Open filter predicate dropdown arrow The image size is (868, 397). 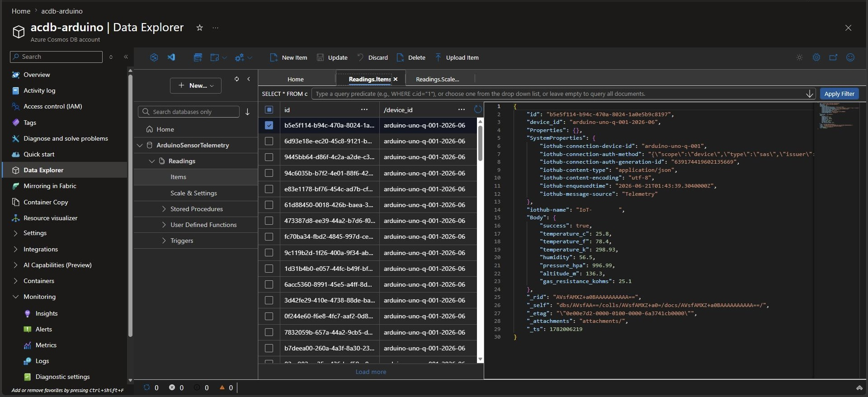(x=810, y=94)
